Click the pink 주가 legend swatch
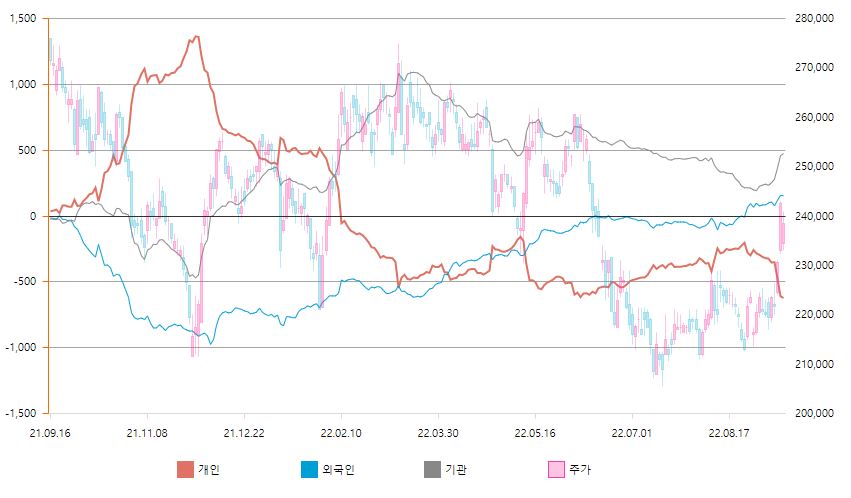Screen dimensions: 851x498 (555, 469)
